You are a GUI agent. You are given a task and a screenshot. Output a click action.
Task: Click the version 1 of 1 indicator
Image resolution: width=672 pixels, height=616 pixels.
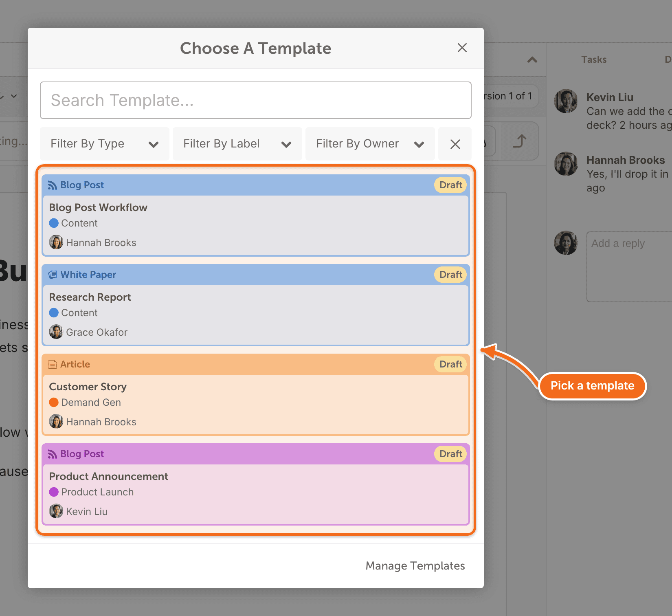511,96
